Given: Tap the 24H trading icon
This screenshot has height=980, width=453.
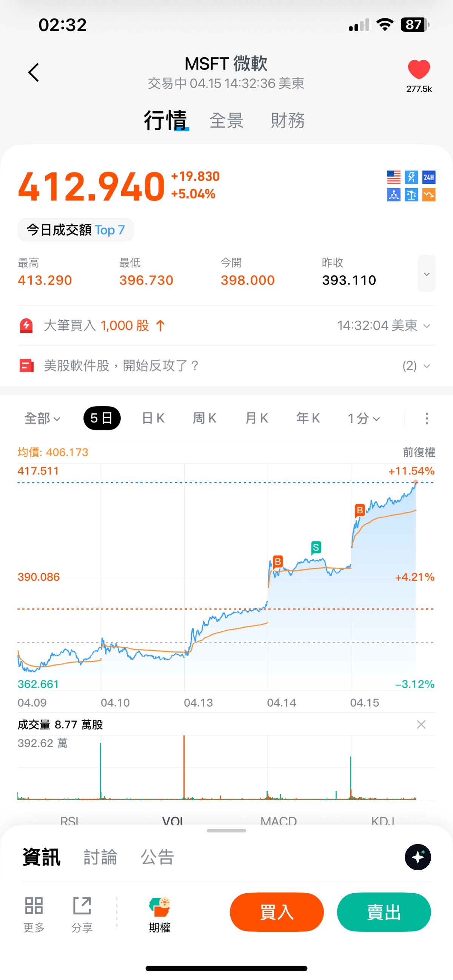Looking at the screenshot, I should click(429, 177).
